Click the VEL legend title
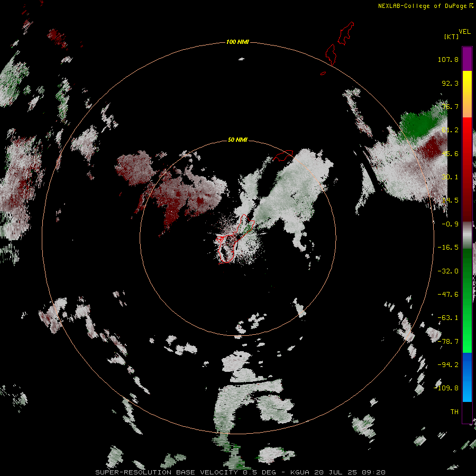Screen dimensions: 476x476 pos(464,32)
